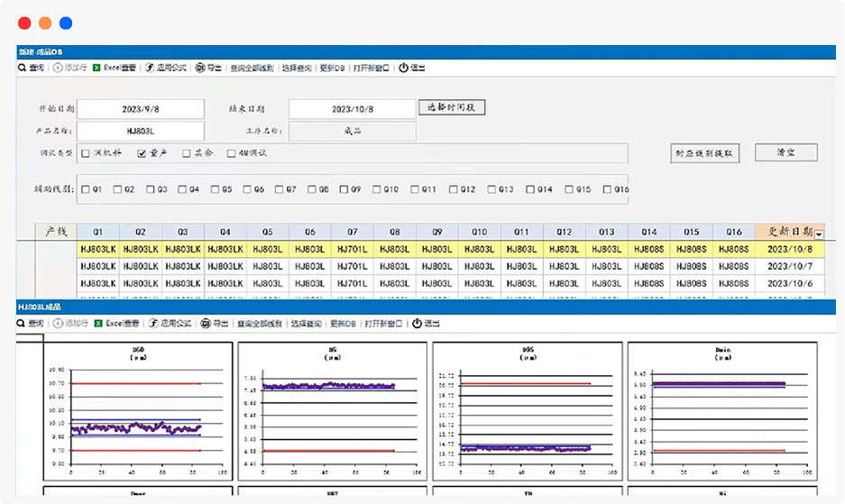Click the 退出 power icon in top toolbar
Viewport: 845px width, 504px height.
coord(403,68)
